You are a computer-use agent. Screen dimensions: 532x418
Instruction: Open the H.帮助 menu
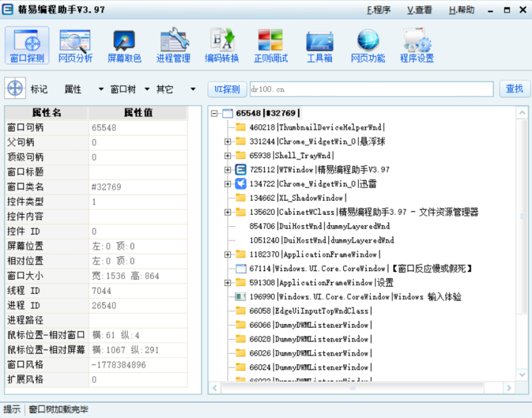tap(462, 10)
